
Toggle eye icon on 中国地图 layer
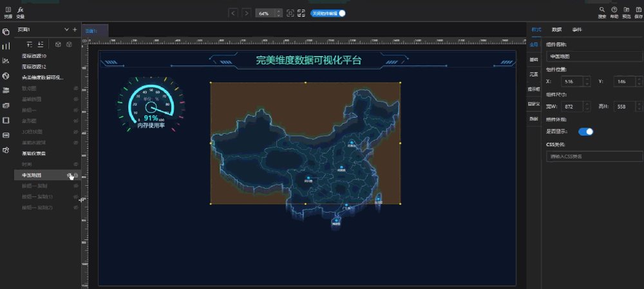[x=69, y=175]
